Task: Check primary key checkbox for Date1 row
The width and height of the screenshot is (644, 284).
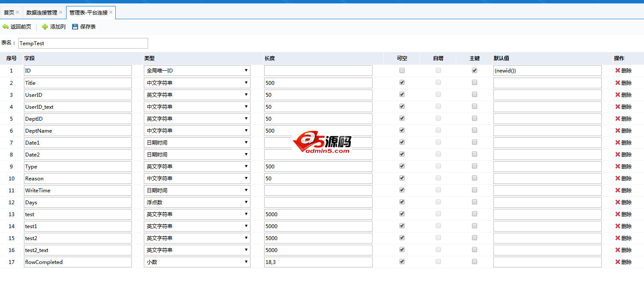Action: [474, 142]
